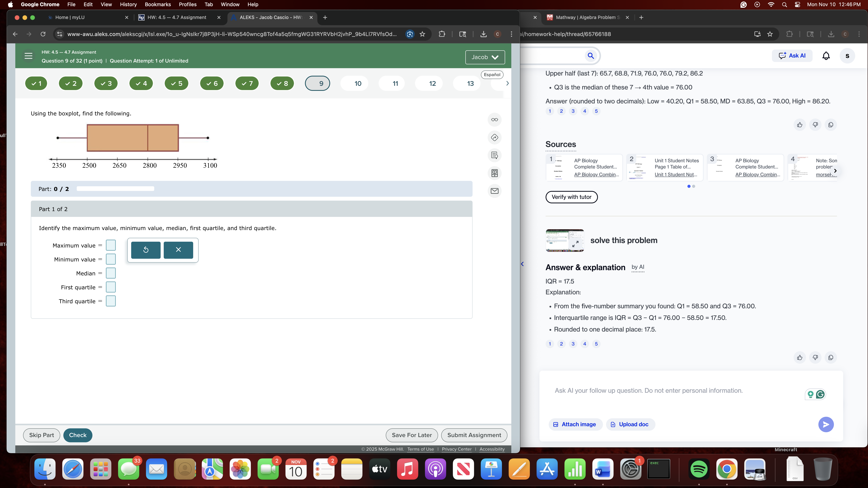
Task: Open the ALEKS hamburger menu
Action: (x=28, y=56)
